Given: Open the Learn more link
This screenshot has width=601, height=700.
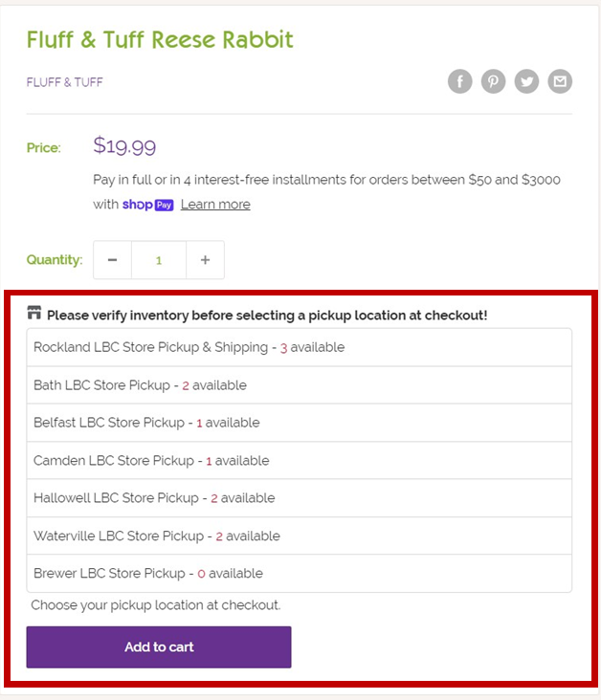Looking at the screenshot, I should (x=215, y=205).
